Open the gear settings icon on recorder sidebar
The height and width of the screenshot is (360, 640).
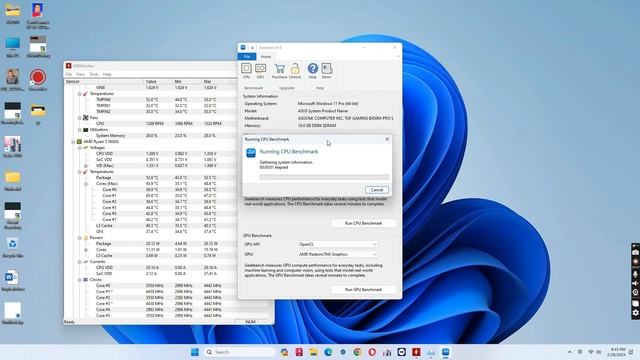[636, 313]
